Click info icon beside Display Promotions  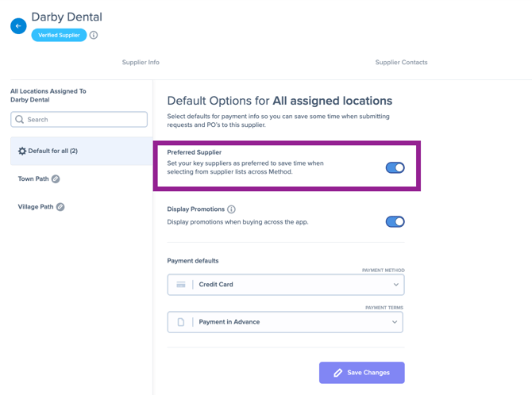point(231,209)
